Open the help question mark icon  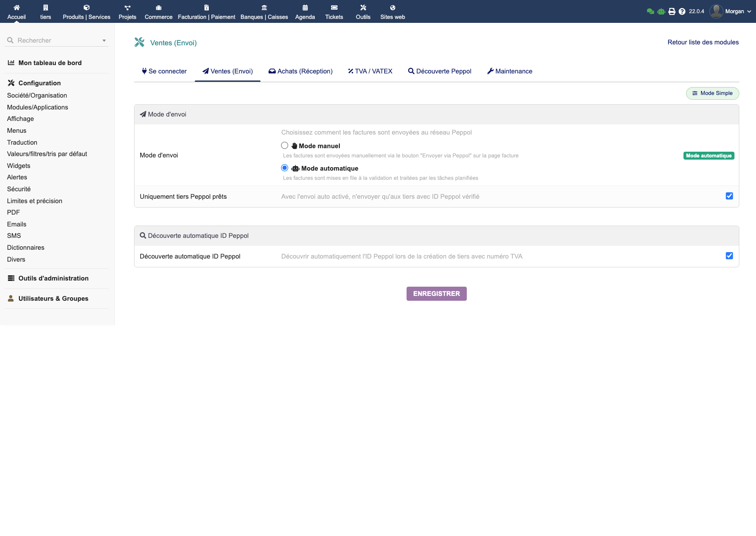pos(682,11)
